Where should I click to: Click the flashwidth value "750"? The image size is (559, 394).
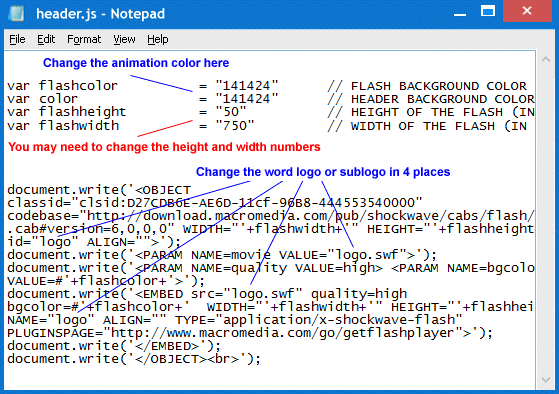tap(235, 126)
